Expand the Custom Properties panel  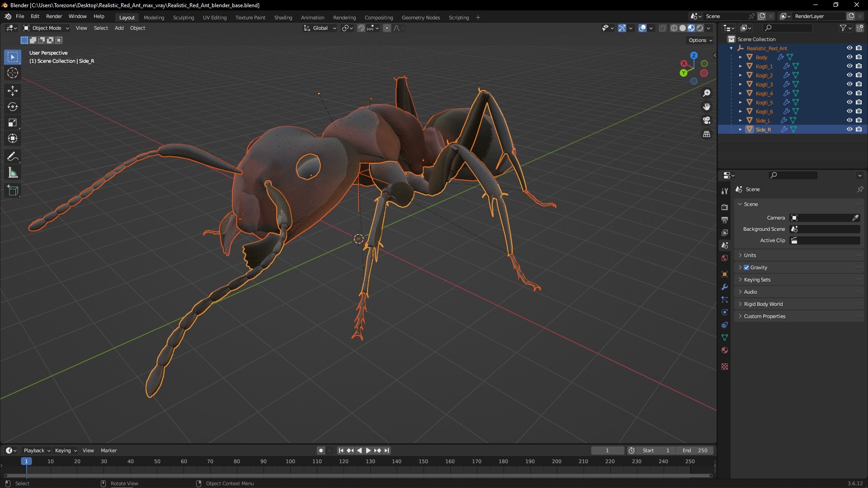click(x=799, y=316)
